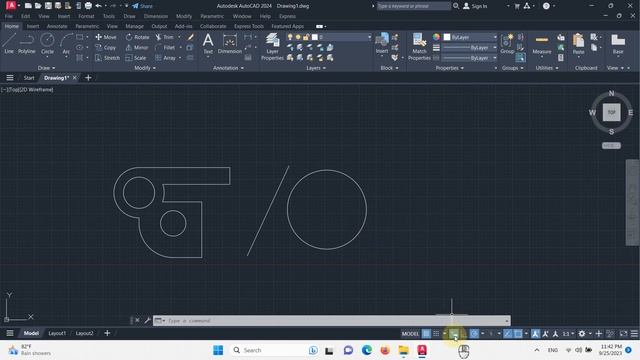Click the TOP face of the ViewCube

pyautogui.click(x=611, y=112)
